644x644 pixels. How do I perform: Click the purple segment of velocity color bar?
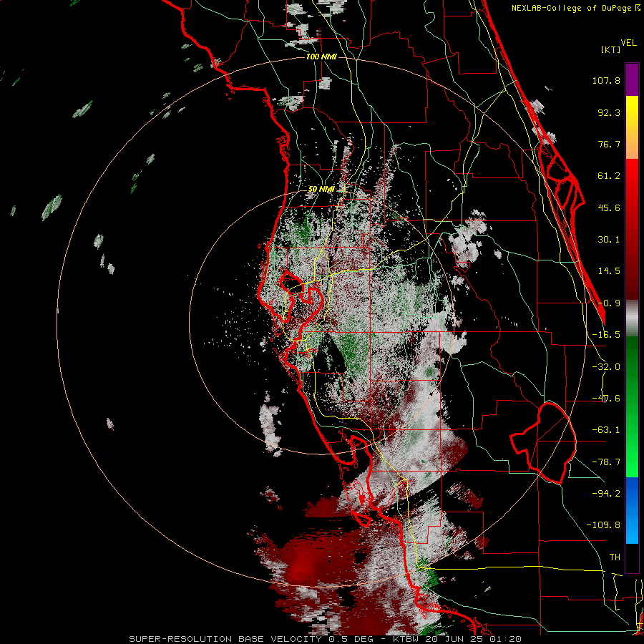click(632, 79)
